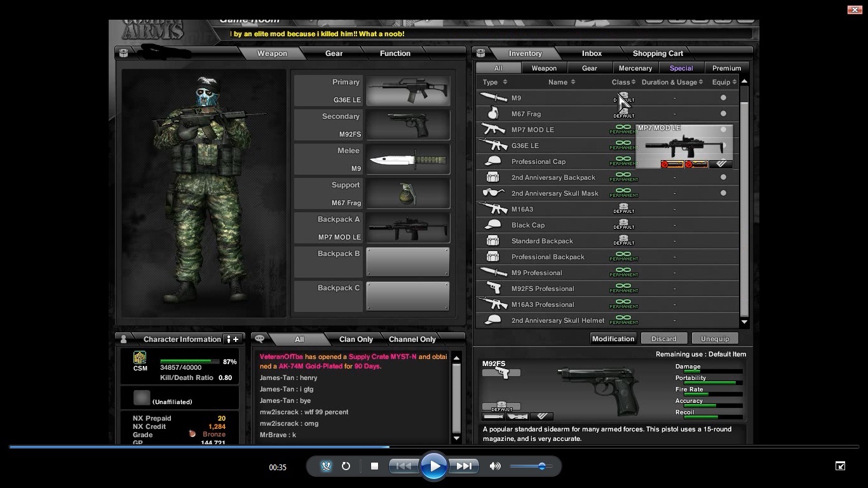Click the Discard button
The width and height of the screenshot is (868, 488).
pyautogui.click(x=664, y=339)
